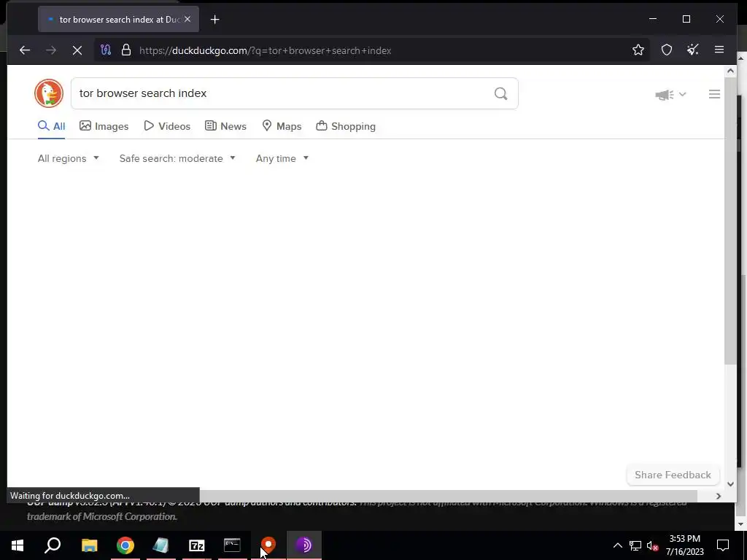This screenshot has height=560, width=747.
Task: Click the horizontal scroll right arrow
Action: (719, 496)
